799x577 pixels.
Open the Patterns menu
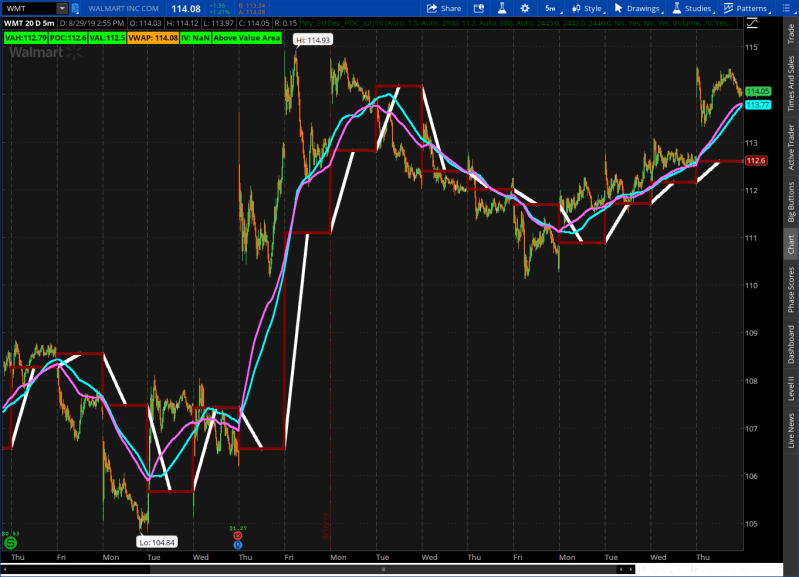[747, 8]
